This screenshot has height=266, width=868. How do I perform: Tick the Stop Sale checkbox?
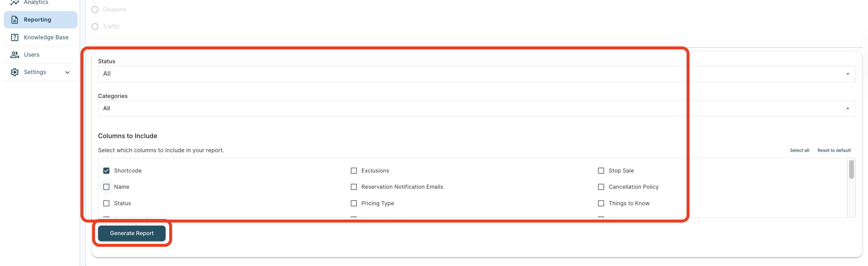click(x=601, y=171)
